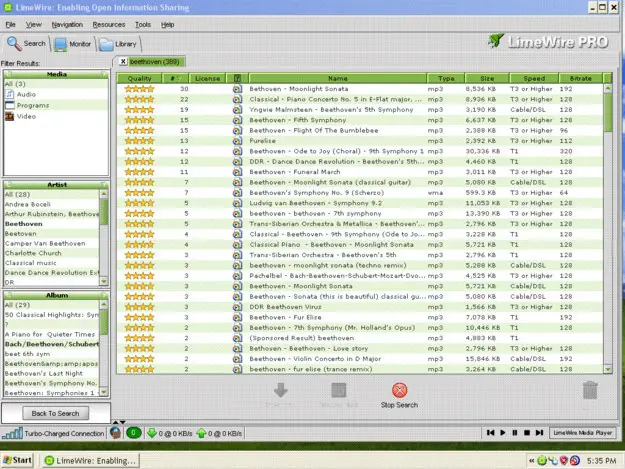Click LimeWire Media Player progress field
This screenshot has width=625, height=469.
[582, 433]
